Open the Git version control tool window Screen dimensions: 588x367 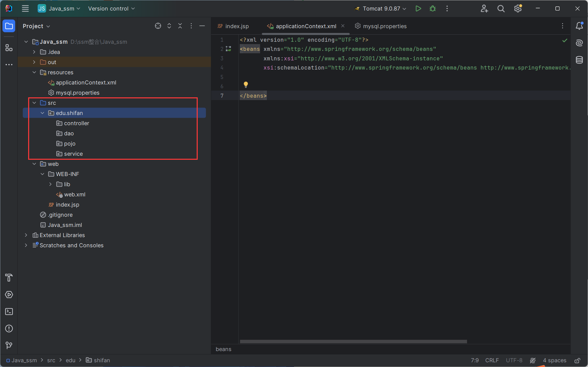pos(9,345)
